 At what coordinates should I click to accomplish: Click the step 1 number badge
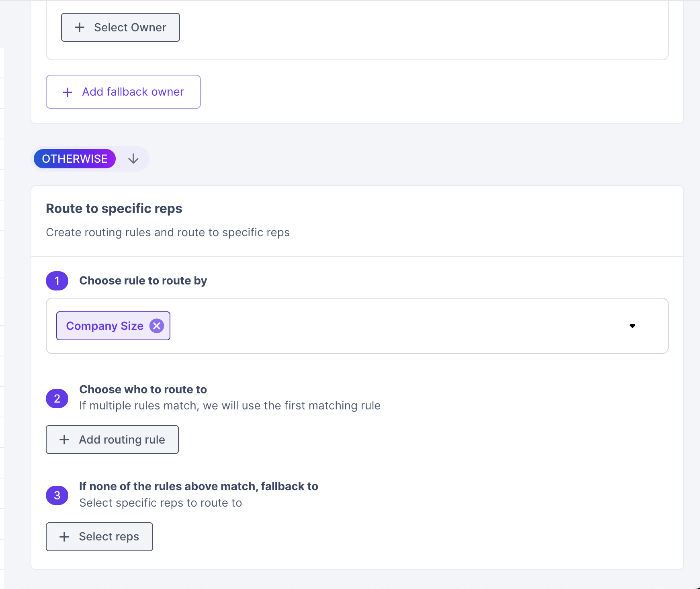coord(57,280)
